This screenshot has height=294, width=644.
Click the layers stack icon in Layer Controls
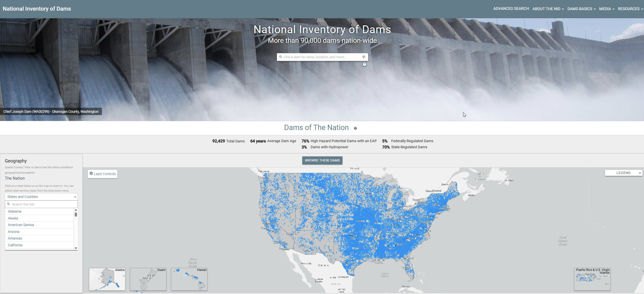pyautogui.click(x=91, y=174)
